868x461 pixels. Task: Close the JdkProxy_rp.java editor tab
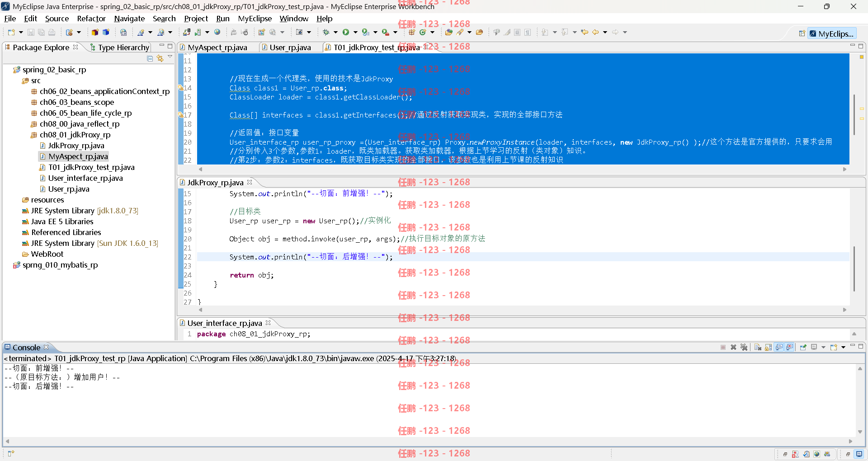pos(250,182)
